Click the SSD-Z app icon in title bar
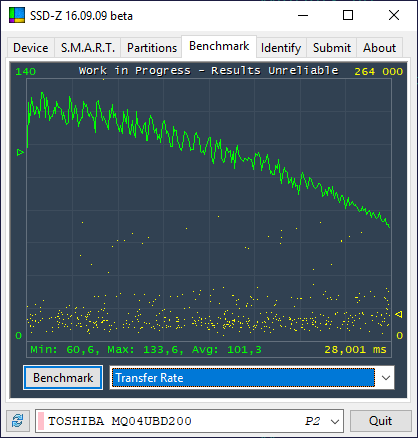Image resolution: width=418 pixels, height=438 pixels. click(17, 15)
